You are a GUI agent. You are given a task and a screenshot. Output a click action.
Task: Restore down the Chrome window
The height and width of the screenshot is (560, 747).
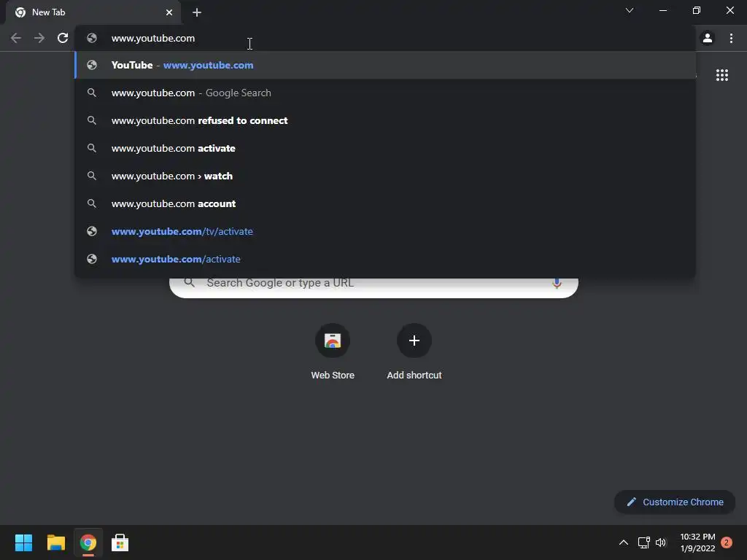coord(697,10)
